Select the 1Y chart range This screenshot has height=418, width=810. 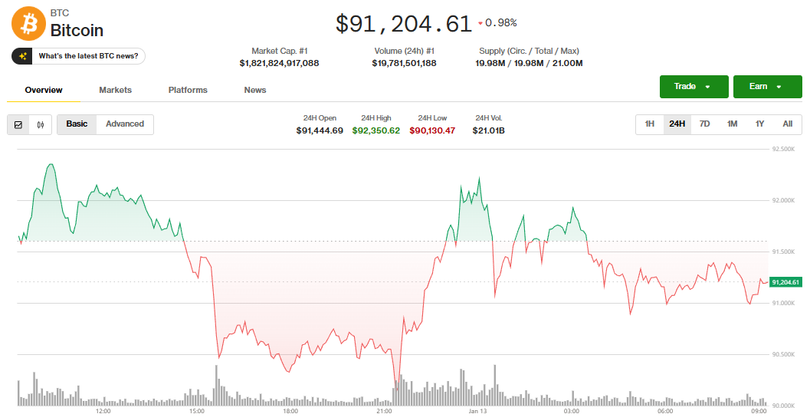[x=759, y=124]
